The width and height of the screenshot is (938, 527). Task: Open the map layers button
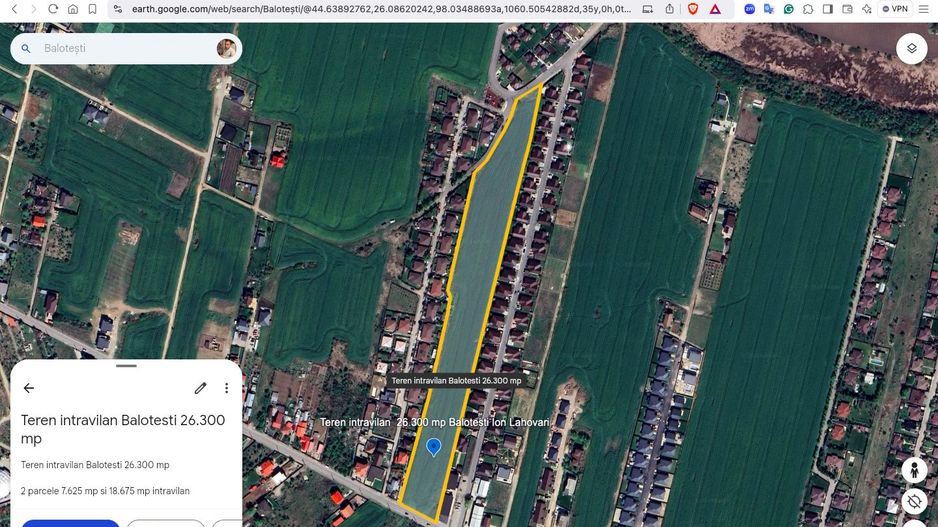tap(912, 48)
